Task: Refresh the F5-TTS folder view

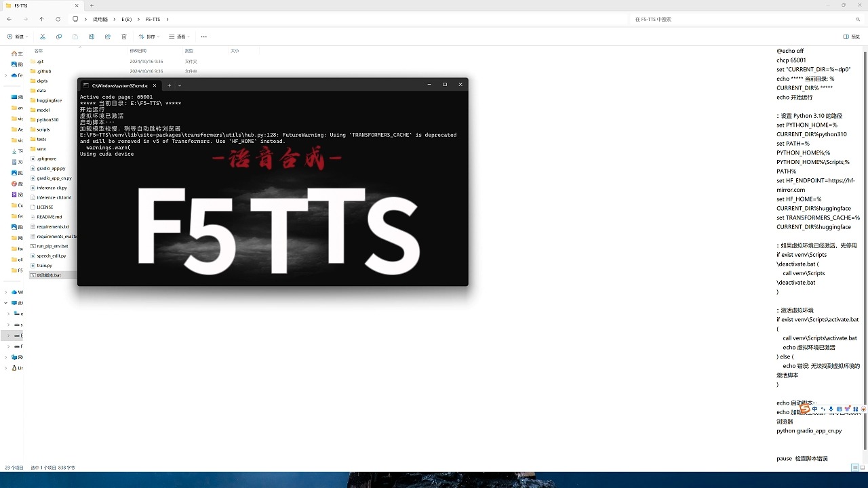Action: pos(58,19)
